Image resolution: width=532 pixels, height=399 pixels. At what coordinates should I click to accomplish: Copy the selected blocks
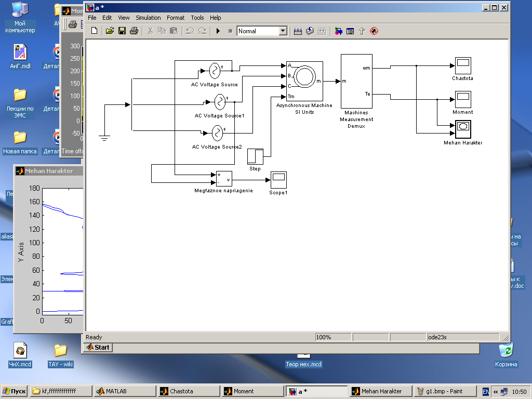[x=162, y=31]
